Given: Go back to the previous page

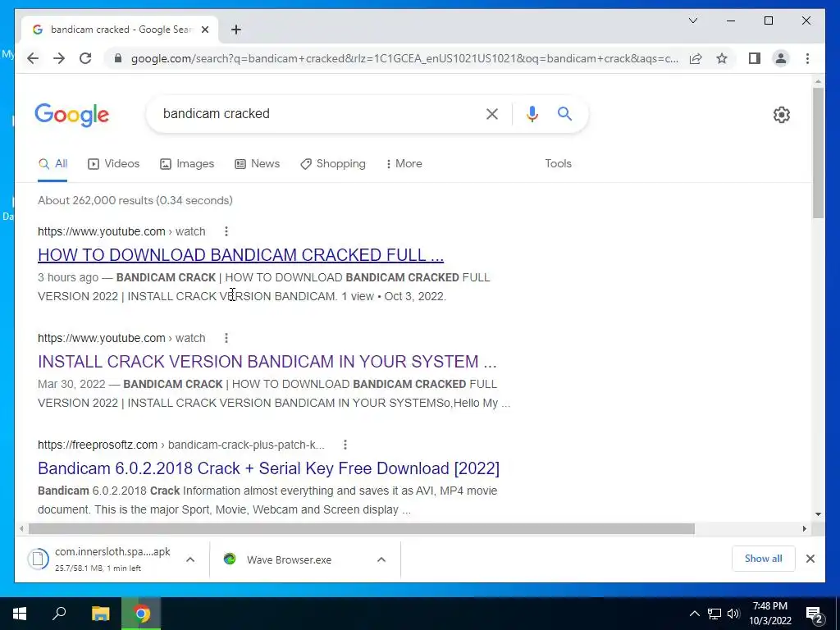Looking at the screenshot, I should [x=33, y=58].
